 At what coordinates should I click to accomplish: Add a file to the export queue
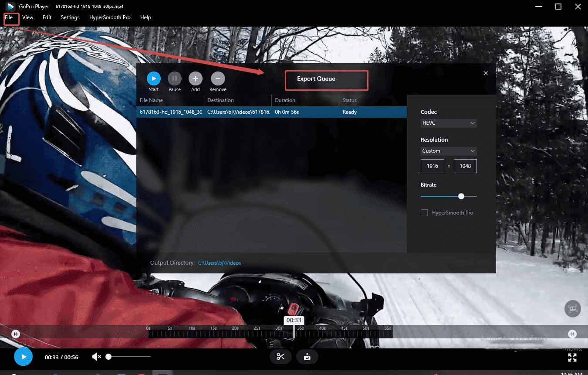coord(195,79)
